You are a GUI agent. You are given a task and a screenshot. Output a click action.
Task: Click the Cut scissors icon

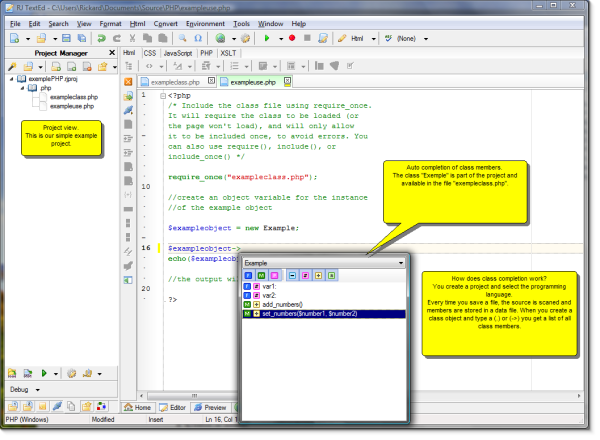132,38
